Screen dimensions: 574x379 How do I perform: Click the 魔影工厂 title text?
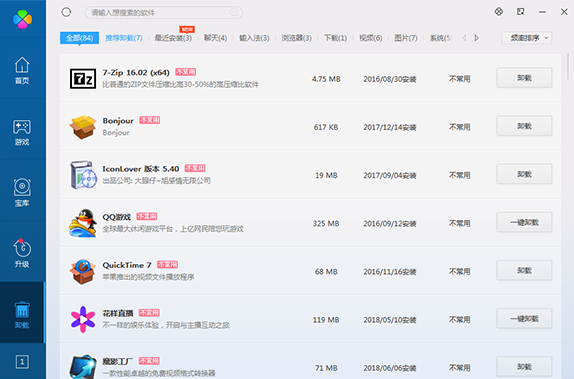pos(118,361)
